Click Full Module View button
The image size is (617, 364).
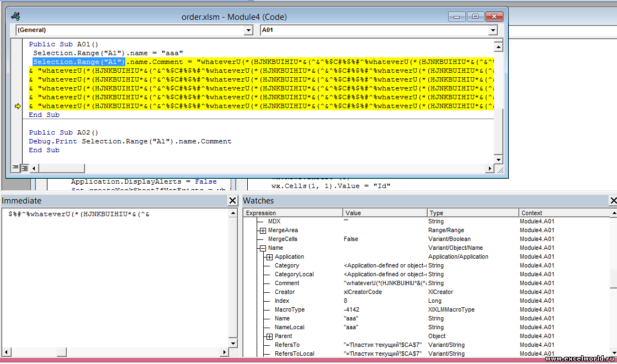pyautogui.click(x=24, y=168)
